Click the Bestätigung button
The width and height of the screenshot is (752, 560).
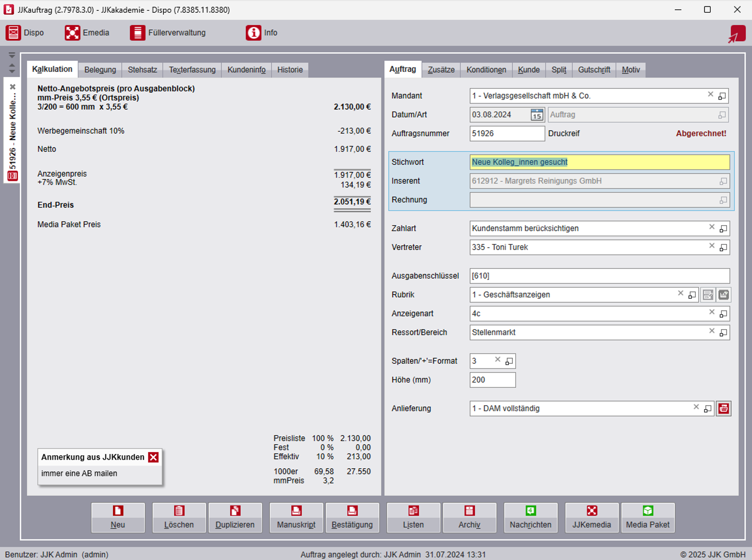(352, 518)
